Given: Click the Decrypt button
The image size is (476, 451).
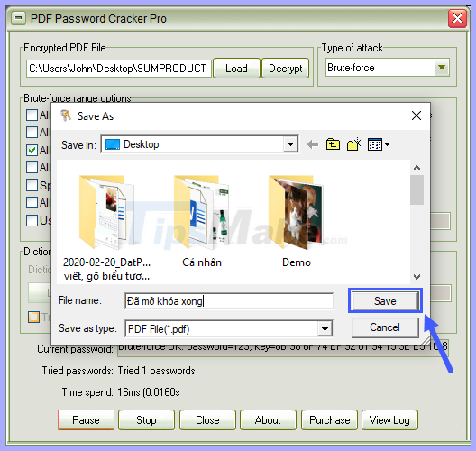Looking at the screenshot, I should (286, 69).
